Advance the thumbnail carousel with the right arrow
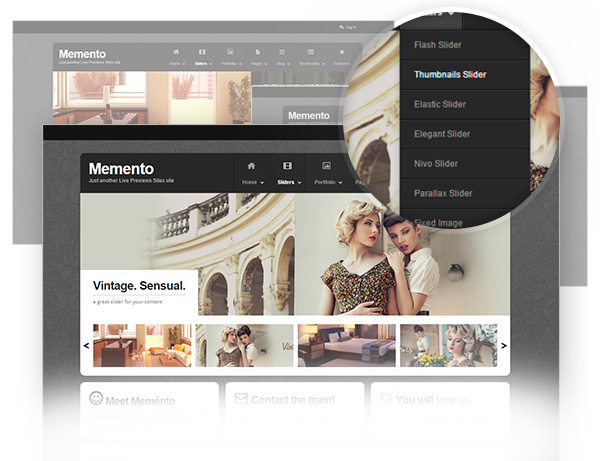This screenshot has width=600, height=461. pos(504,345)
